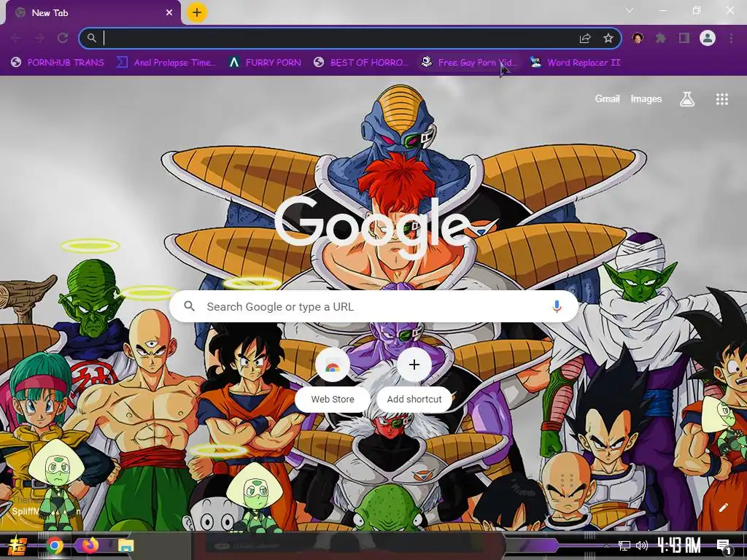
Task: Open the volume control in the tray
Action: [x=642, y=545]
